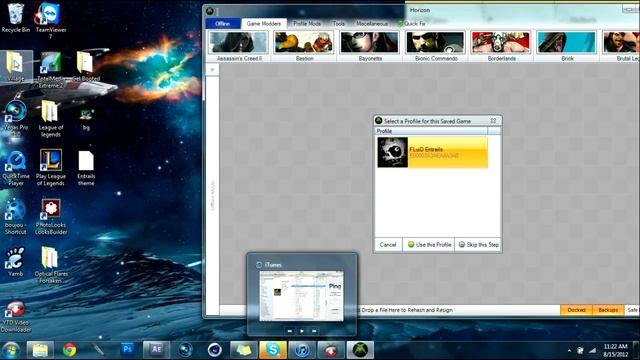This screenshot has width=640, height=360.
Task: Open the bg file on desktop
Action: click(x=86, y=119)
